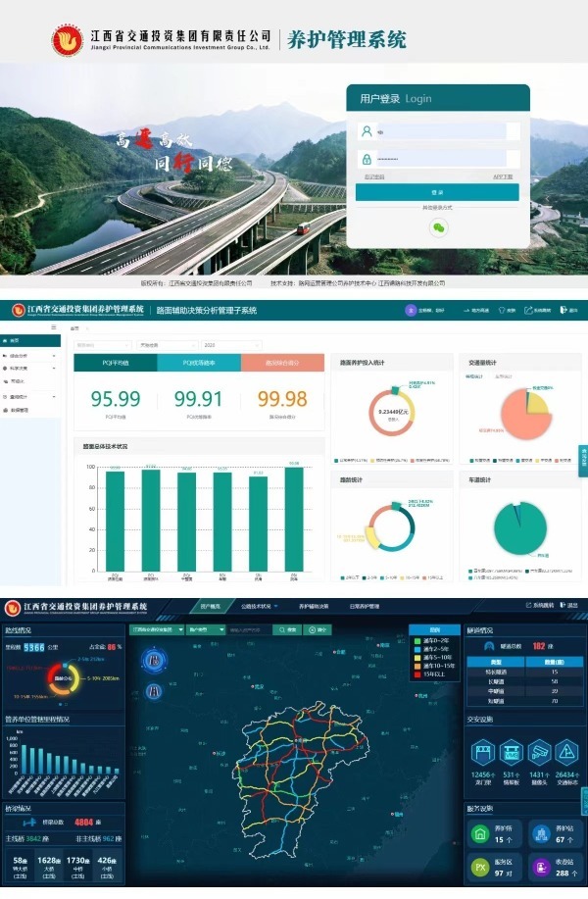
Task: Click 系统跳转 in dark dashboard header
Action: 539,605
